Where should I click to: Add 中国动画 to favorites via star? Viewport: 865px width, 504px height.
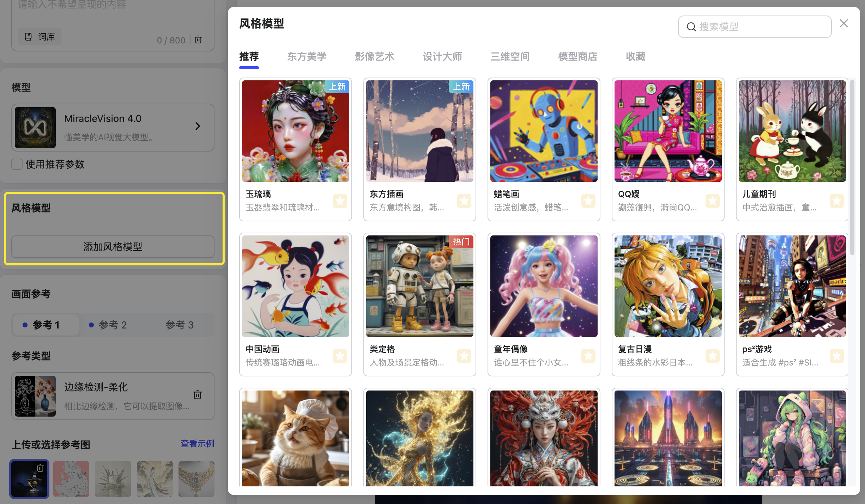(340, 356)
